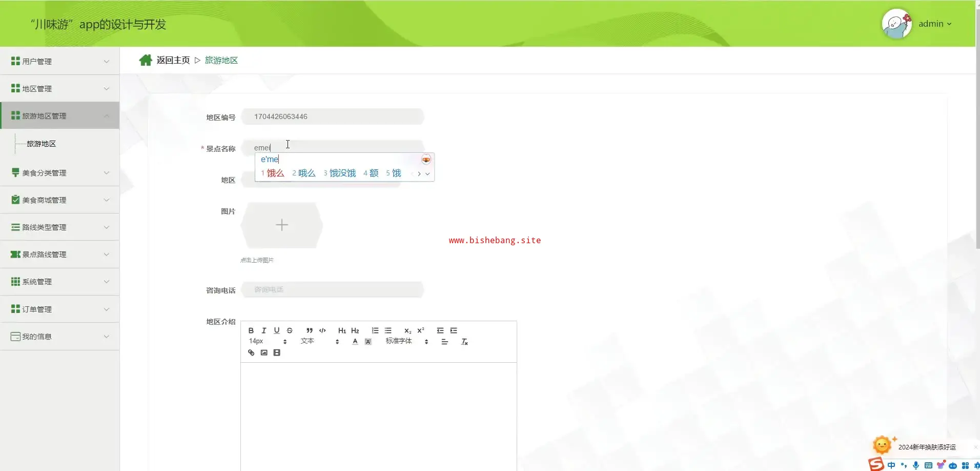Expand the 景点路线管理 menu
Viewport: 980px width, 471px height.
(x=60, y=254)
